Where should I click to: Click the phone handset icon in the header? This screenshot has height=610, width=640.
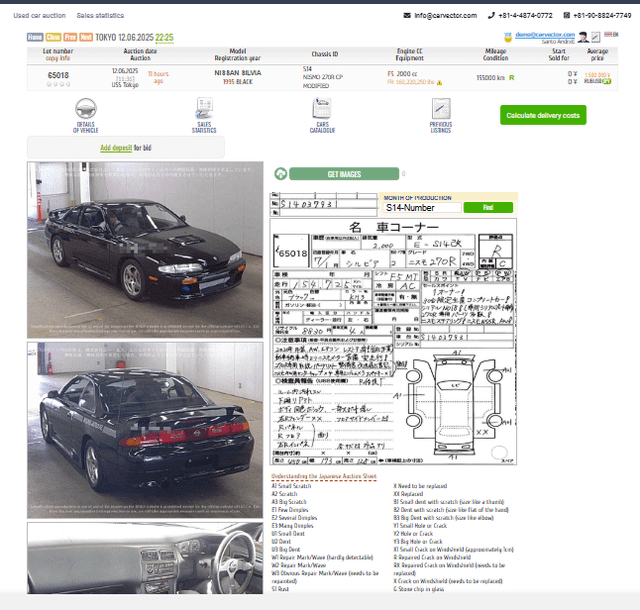491,16
